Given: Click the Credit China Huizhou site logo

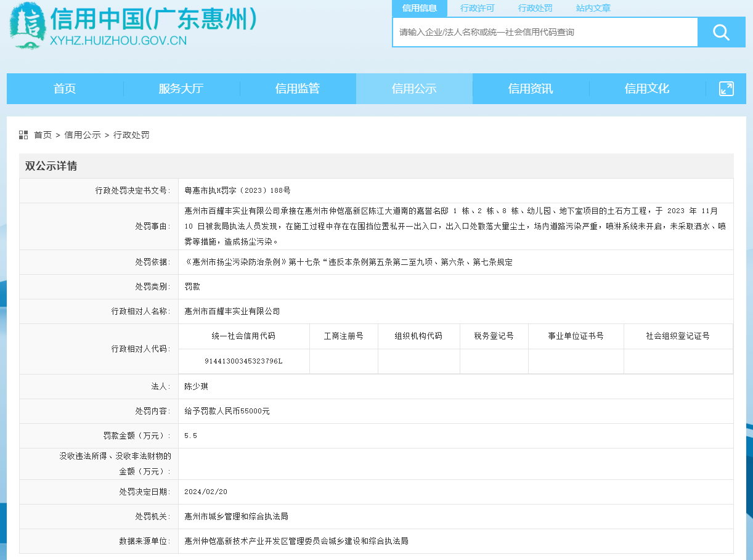Looking at the screenshot, I should coord(132,26).
